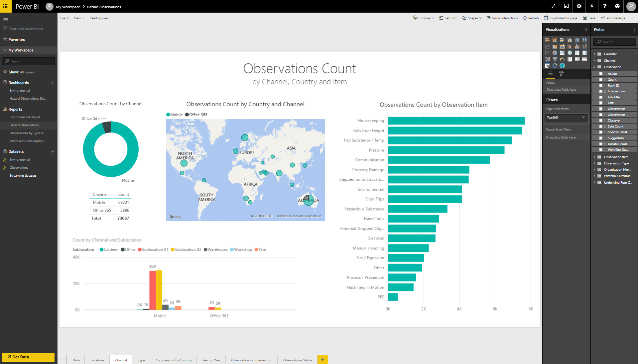This screenshot has width=638, height=364.
Task: Switch to the Year on Year tab
Action: (x=211, y=360)
